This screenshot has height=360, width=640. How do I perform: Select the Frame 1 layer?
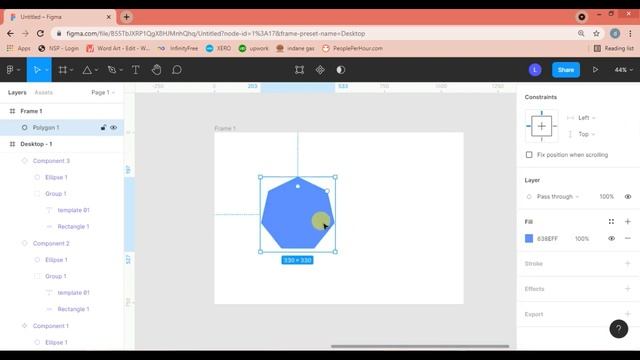coord(62,111)
